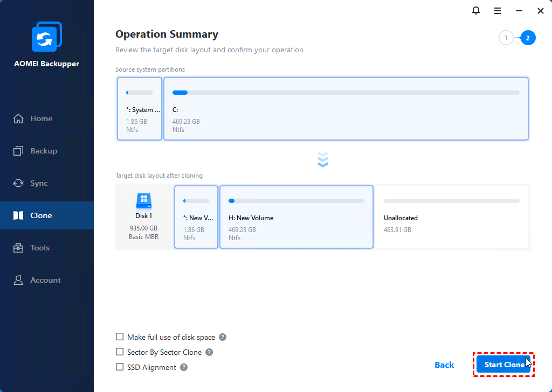Open the Backup section in sidebar

pos(43,151)
